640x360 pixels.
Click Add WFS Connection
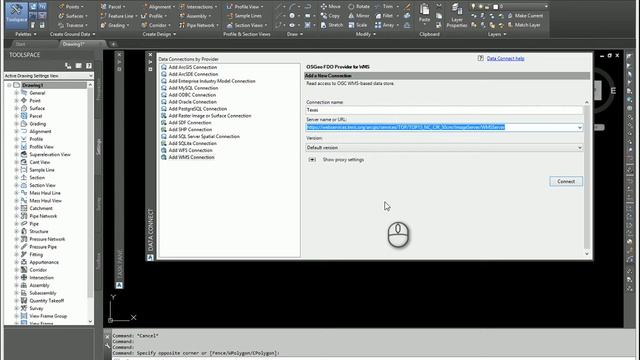tap(190, 151)
